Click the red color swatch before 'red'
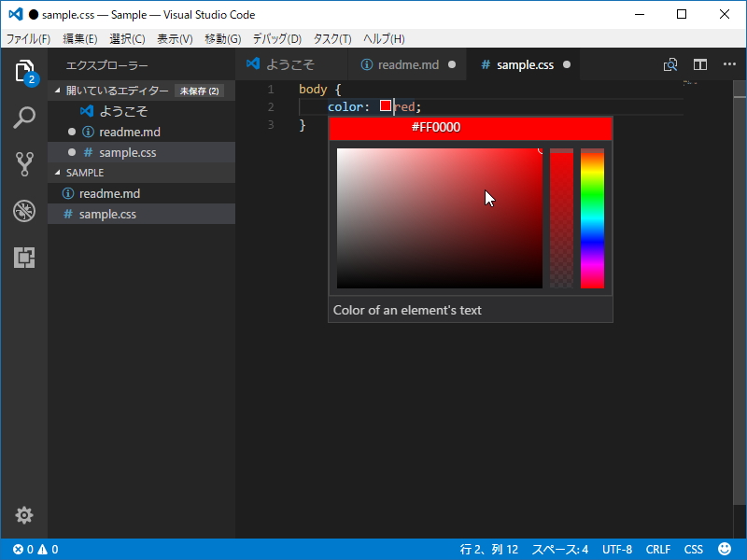Viewport: 747px width, 560px height. pyautogui.click(x=386, y=105)
